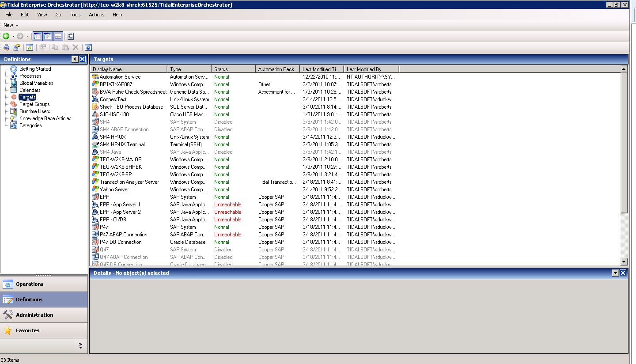Open the Details pane dropdown arrow
The height and width of the screenshot is (364, 636).
(x=615, y=273)
